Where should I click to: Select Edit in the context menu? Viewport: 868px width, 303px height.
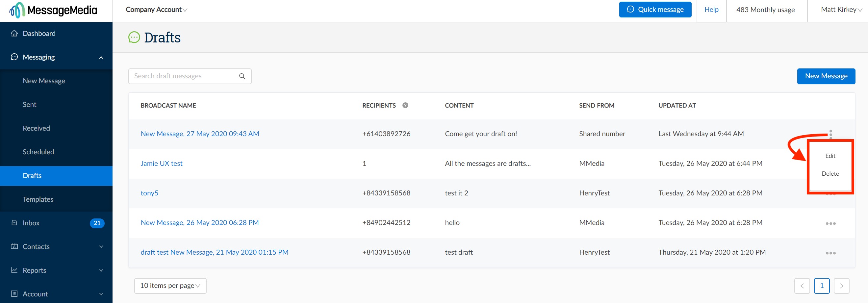830,156
